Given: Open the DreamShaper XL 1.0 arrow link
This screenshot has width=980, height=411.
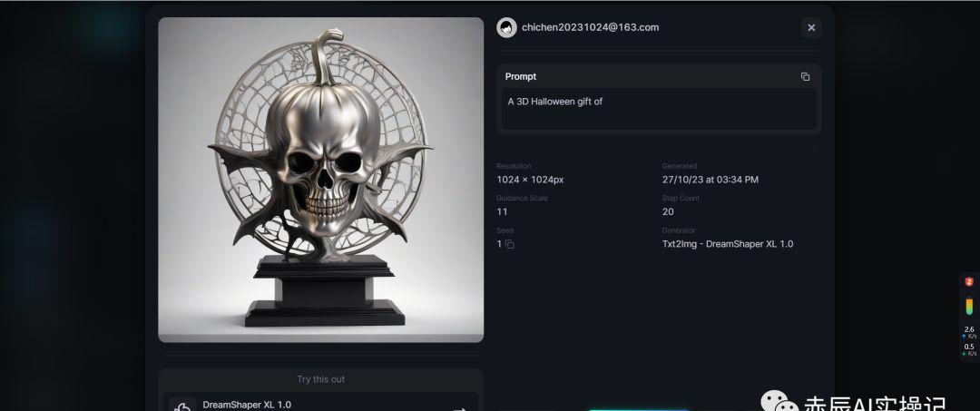Looking at the screenshot, I should coord(459,408).
